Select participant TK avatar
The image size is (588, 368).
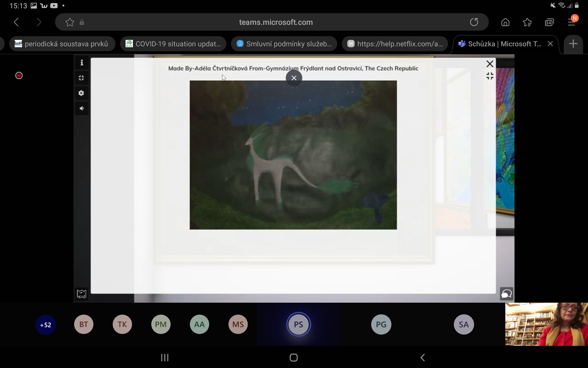click(x=122, y=324)
